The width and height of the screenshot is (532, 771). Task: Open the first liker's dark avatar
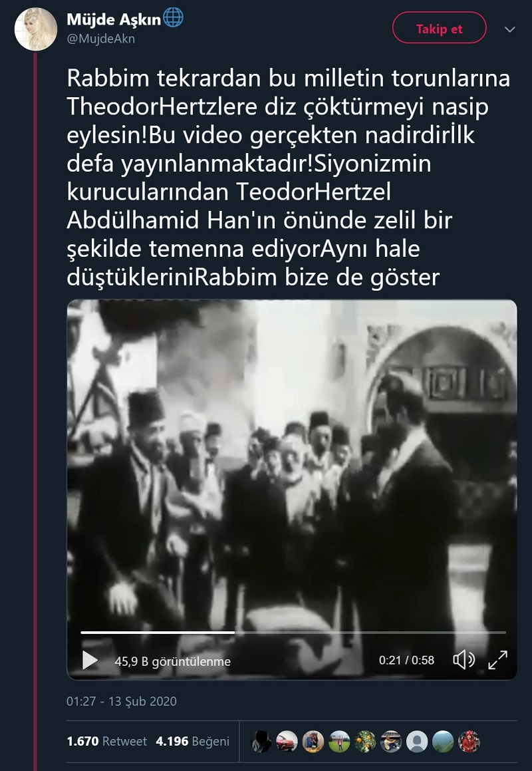click(261, 742)
